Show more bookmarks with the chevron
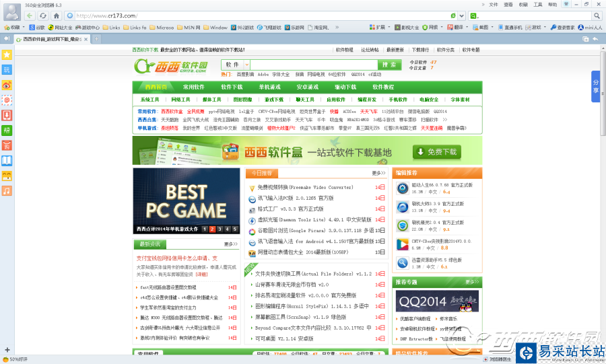Screen dimensions: 606x364 337,28
